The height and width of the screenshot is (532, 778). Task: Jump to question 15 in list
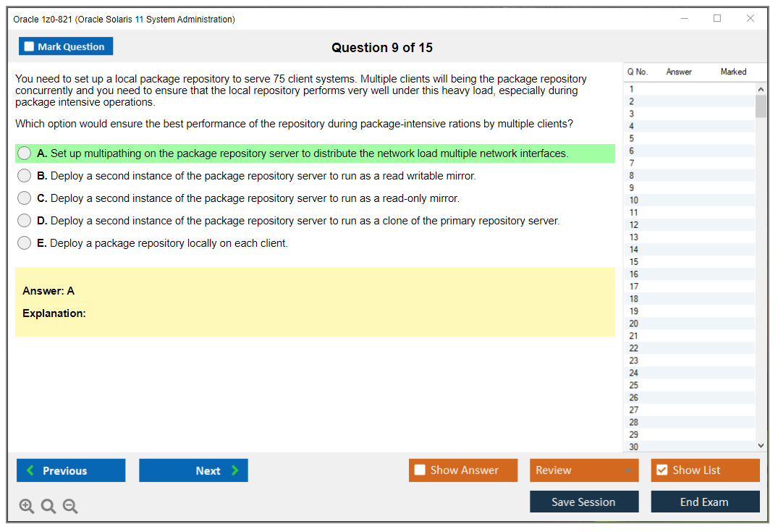pyautogui.click(x=634, y=262)
